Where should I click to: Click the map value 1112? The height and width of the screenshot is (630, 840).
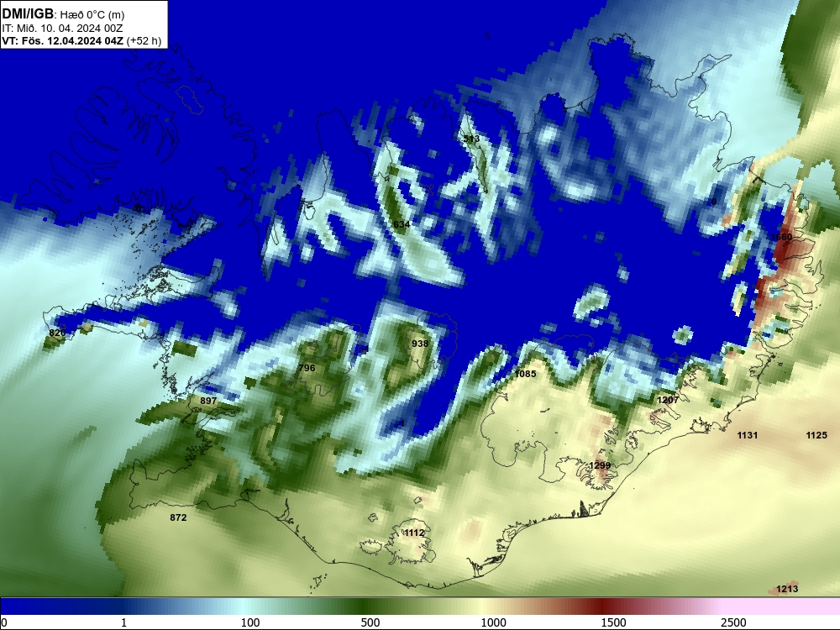(x=414, y=533)
